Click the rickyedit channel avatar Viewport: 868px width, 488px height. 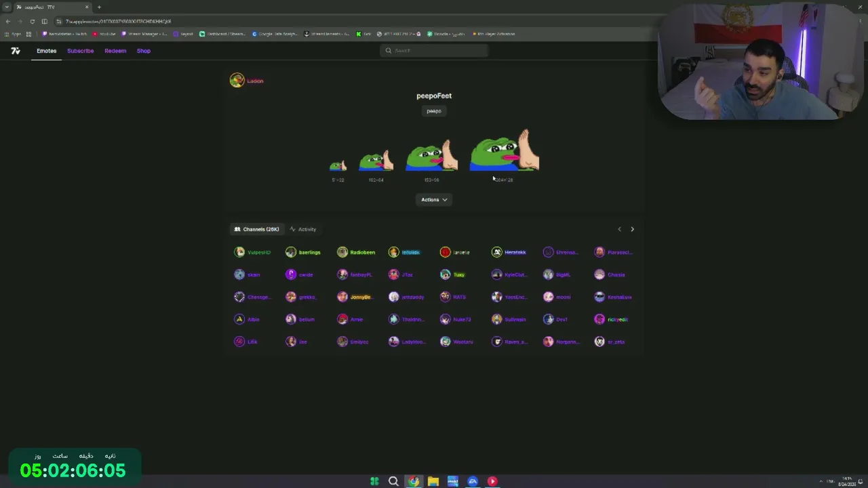coord(599,319)
